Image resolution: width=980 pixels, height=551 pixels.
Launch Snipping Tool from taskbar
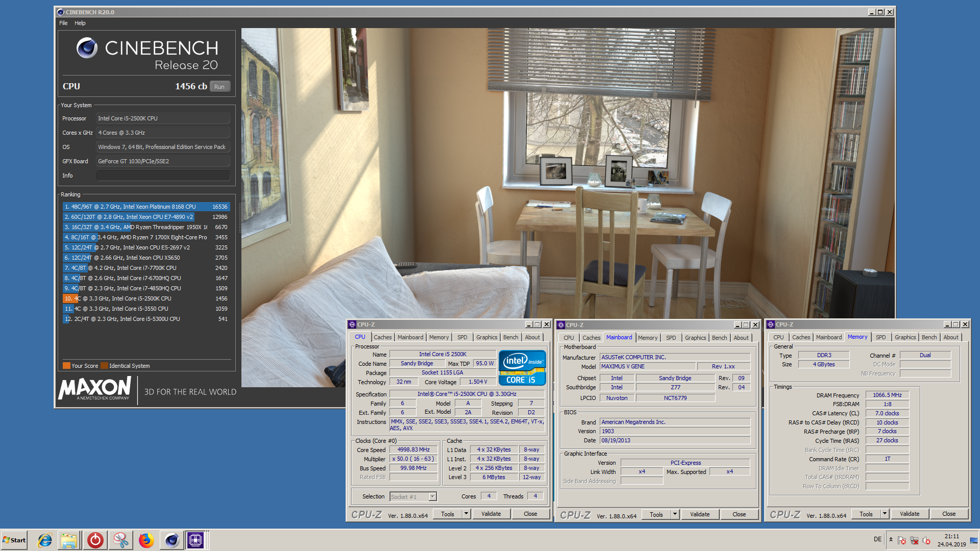[121, 540]
